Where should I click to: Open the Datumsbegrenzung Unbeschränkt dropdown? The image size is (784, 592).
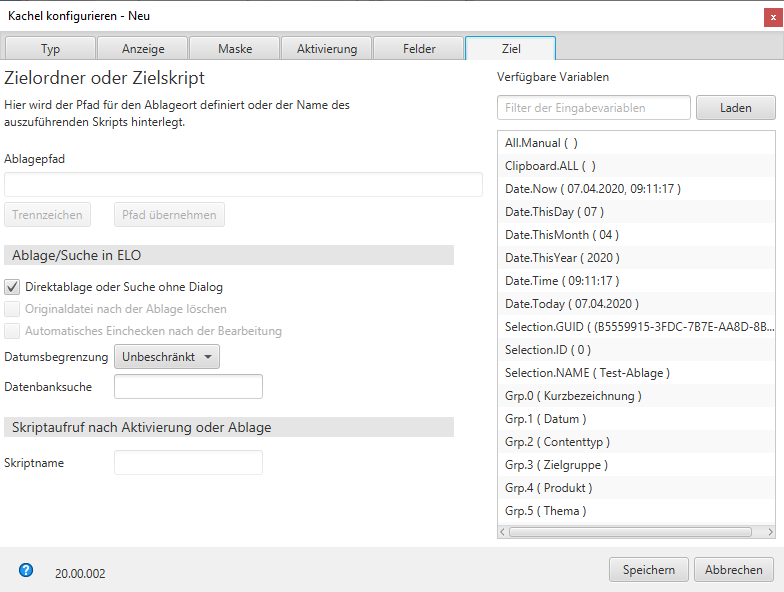(167, 357)
